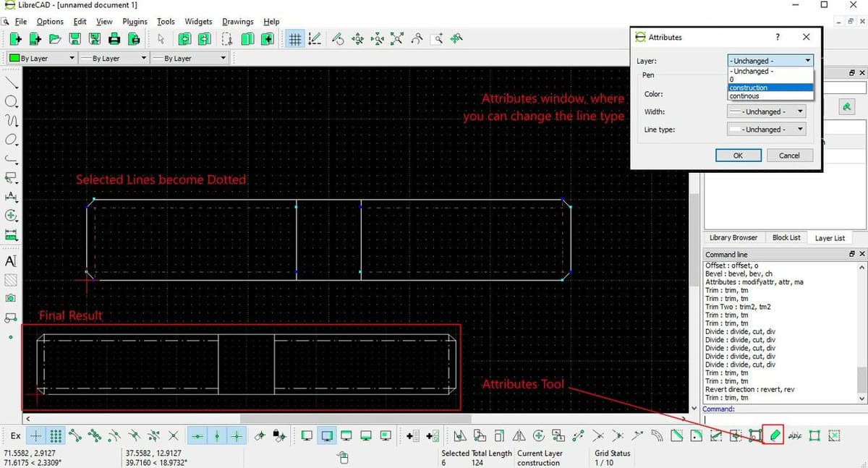This screenshot has height=468, width=868.
Task: Click the Offset tool icon
Action: point(657,435)
